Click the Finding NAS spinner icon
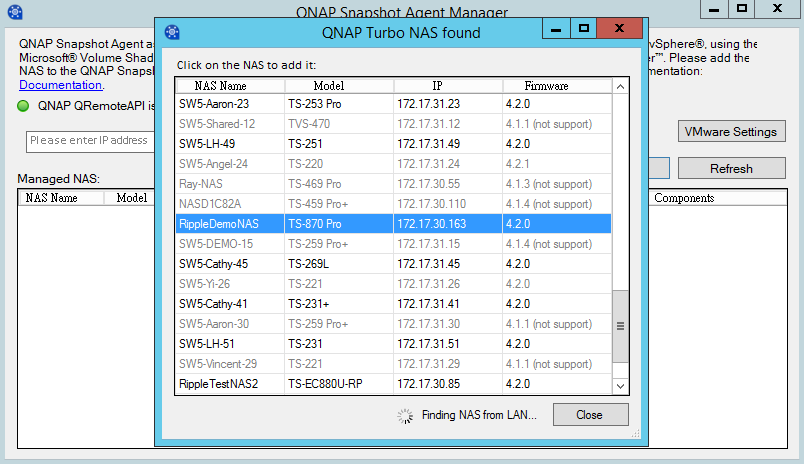The image size is (804, 464). pos(405,416)
